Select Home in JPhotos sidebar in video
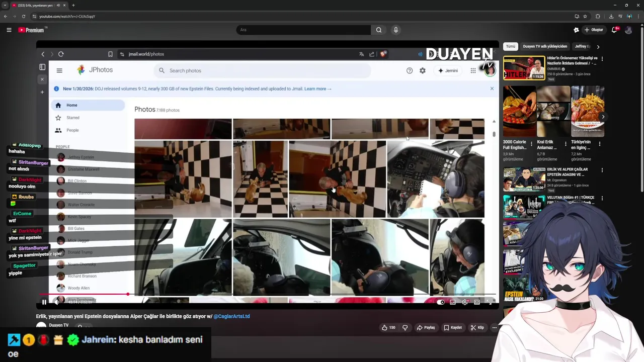Image resolution: width=644 pixels, height=362 pixels. [88, 105]
